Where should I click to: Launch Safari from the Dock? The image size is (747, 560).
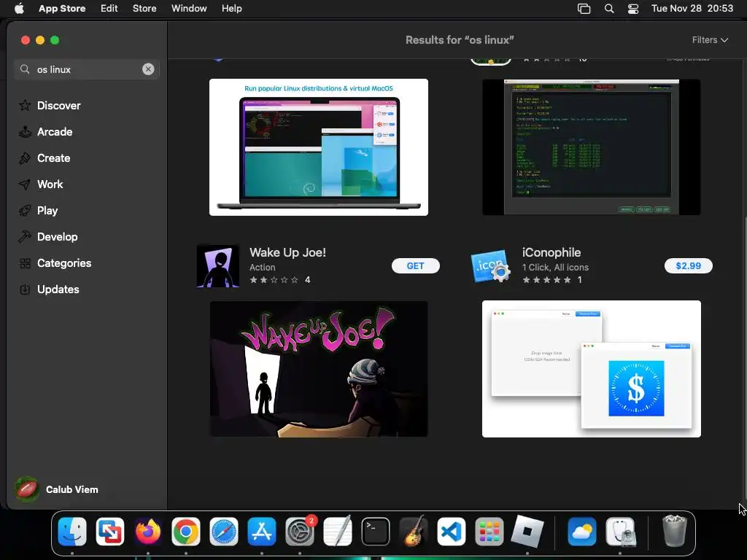pos(223,532)
